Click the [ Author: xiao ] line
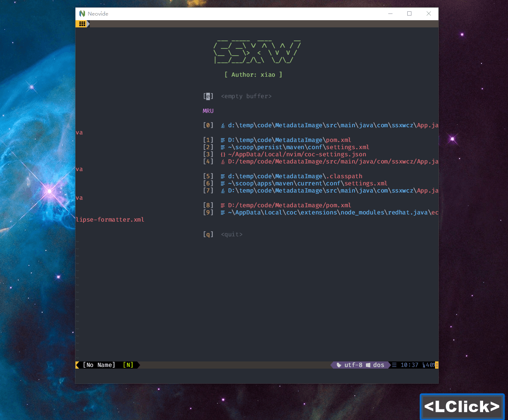 tap(253, 75)
